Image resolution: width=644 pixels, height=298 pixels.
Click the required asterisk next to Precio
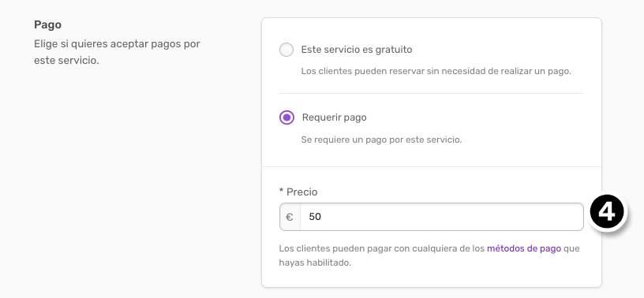tap(281, 192)
